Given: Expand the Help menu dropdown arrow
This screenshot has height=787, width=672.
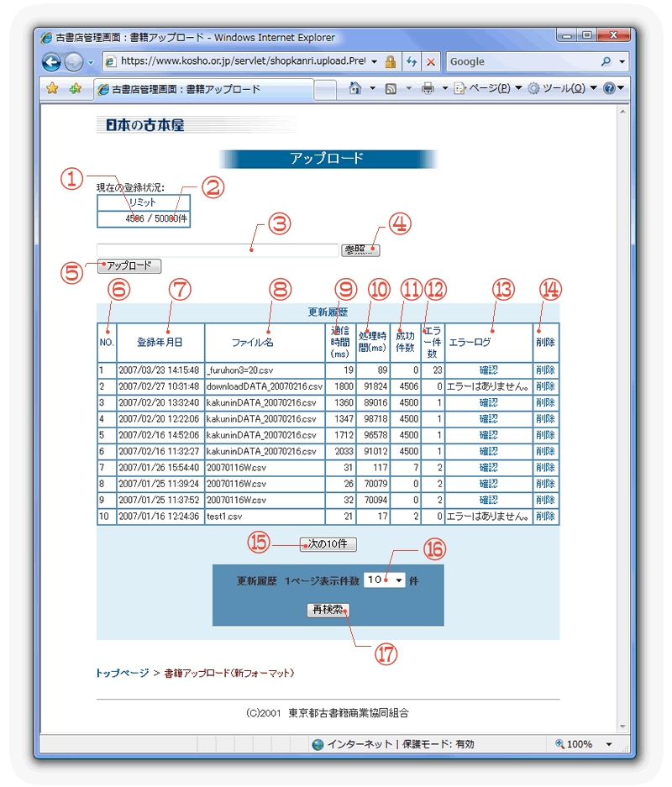Looking at the screenshot, I should tap(621, 89).
